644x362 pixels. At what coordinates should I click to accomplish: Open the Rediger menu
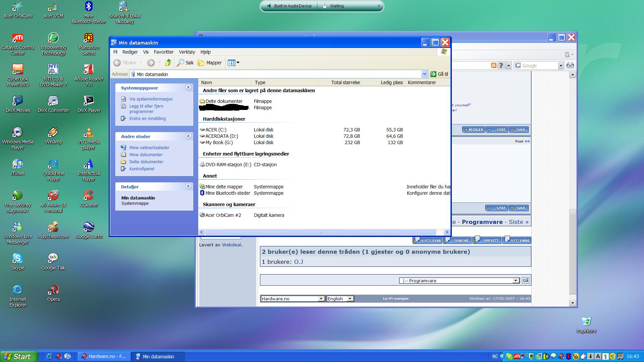point(130,52)
